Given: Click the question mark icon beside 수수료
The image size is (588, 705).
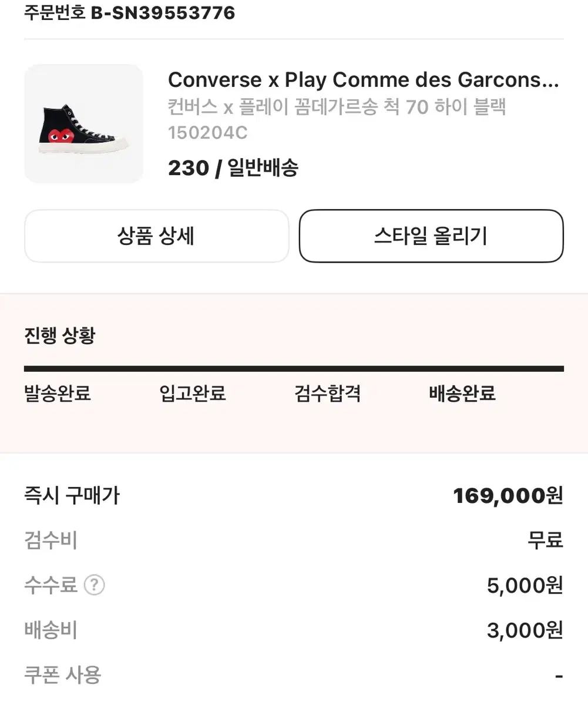Looking at the screenshot, I should [94, 585].
